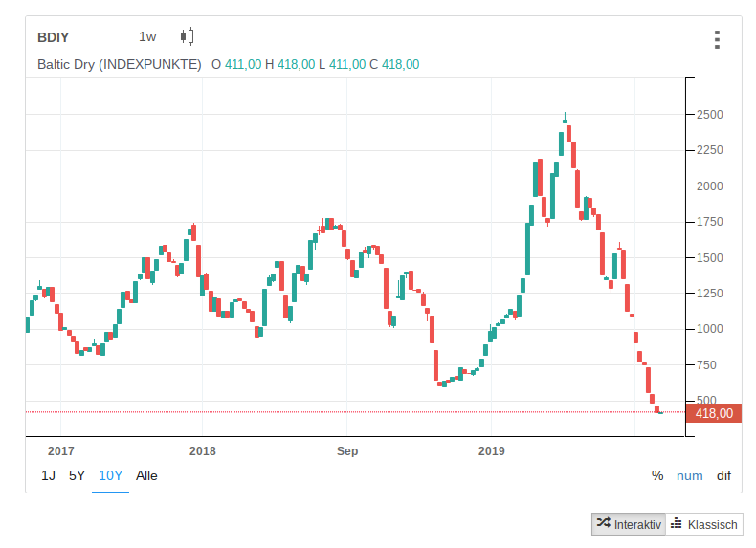The height and width of the screenshot is (548, 756).
Task: Open the candlestick chart type selector
Action: point(187,37)
